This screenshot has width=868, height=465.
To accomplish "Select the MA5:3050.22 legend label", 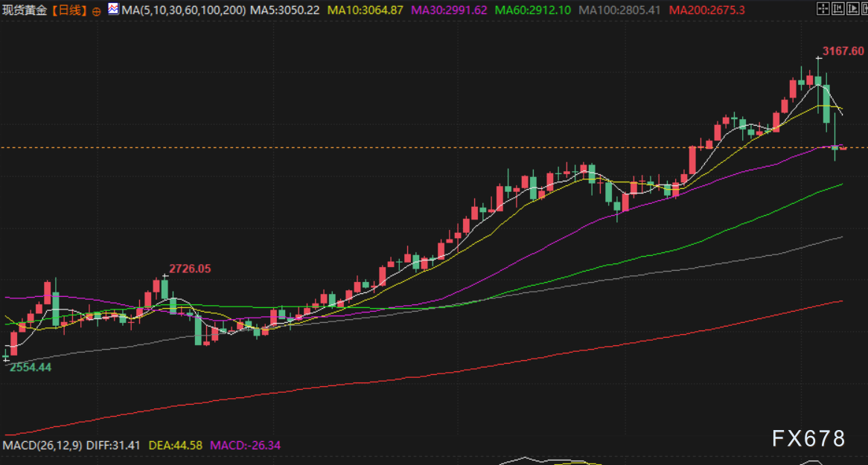I will click(x=285, y=10).
